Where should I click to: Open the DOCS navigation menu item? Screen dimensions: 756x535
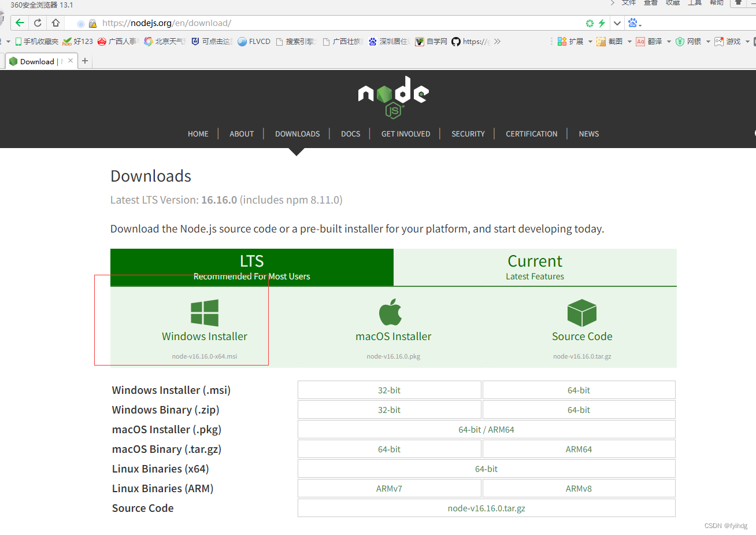[x=350, y=134]
